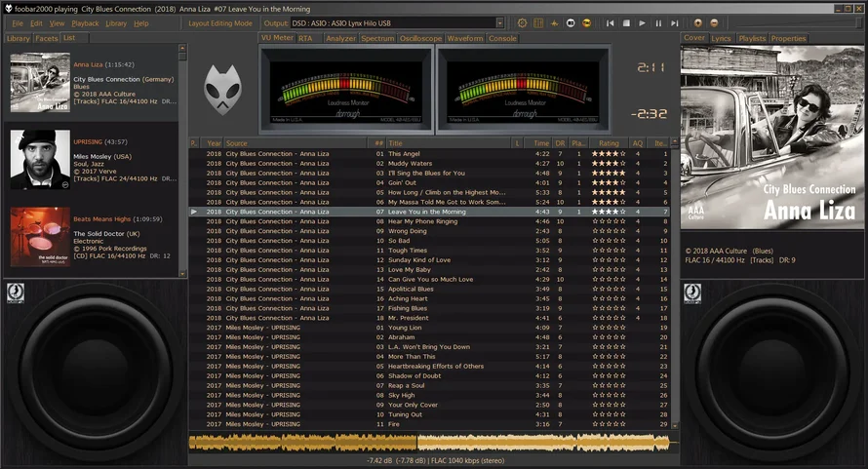The image size is (868, 469).
Task: Set rating stars for Hear My Phone Ringing
Action: point(609,221)
